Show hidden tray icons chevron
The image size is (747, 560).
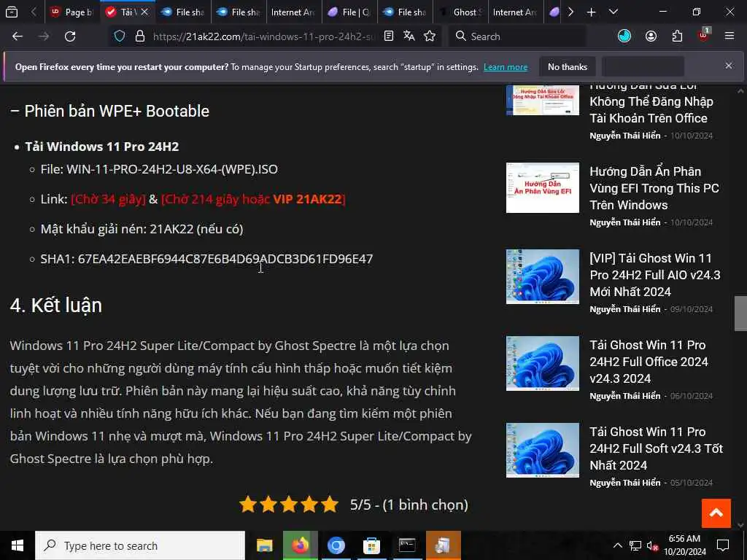point(617,545)
